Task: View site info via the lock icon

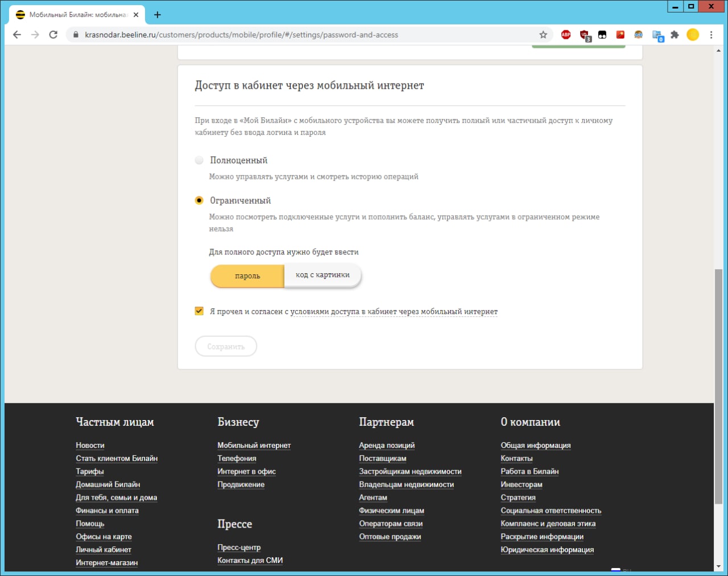Action: coord(76,35)
